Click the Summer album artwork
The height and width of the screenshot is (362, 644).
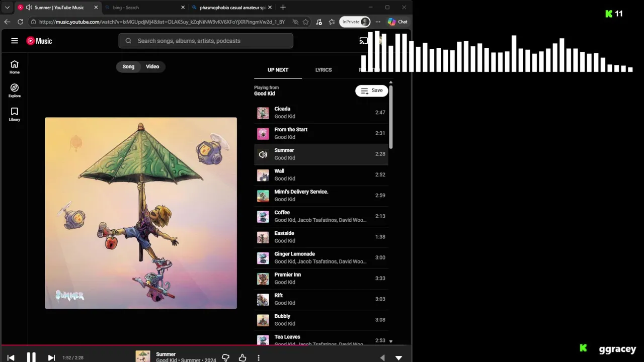click(141, 213)
